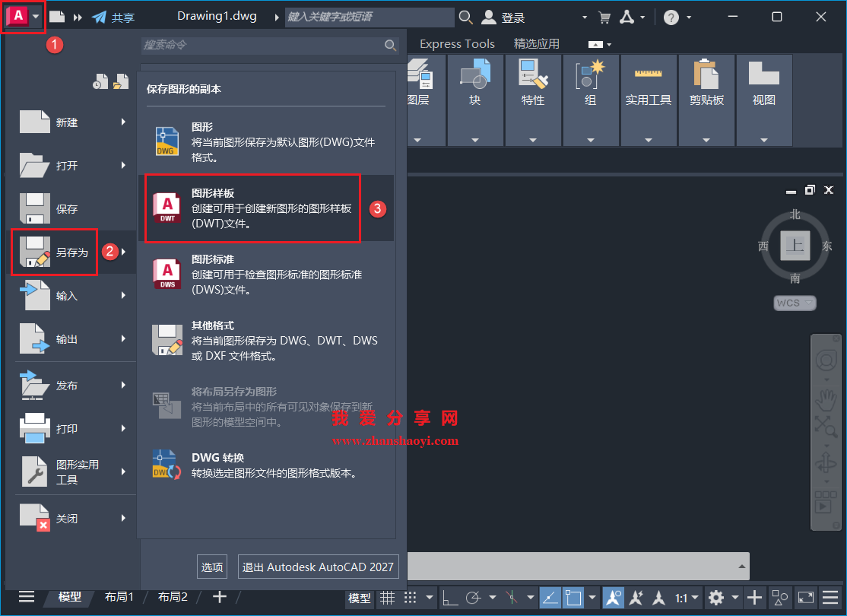Image resolution: width=847 pixels, height=616 pixels.
Task: Click the keyword search box in title bar
Action: click(370, 17)
